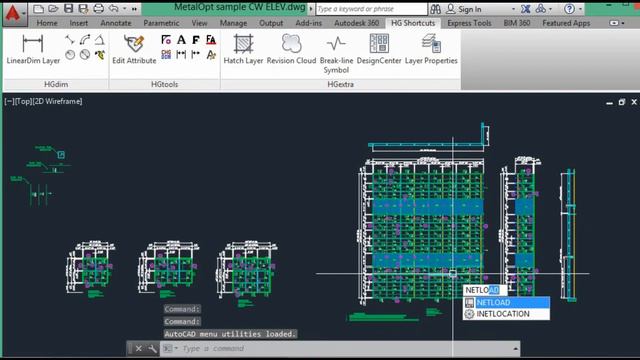Click Sign In to Autodesk account
Image resolution: width=640 pixels, height=360 pixels.
point(463,9)
